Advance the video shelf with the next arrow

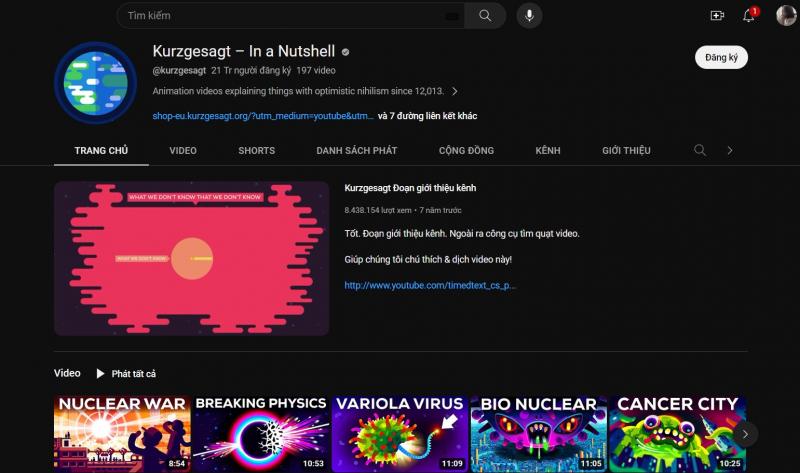pos(745,434)
